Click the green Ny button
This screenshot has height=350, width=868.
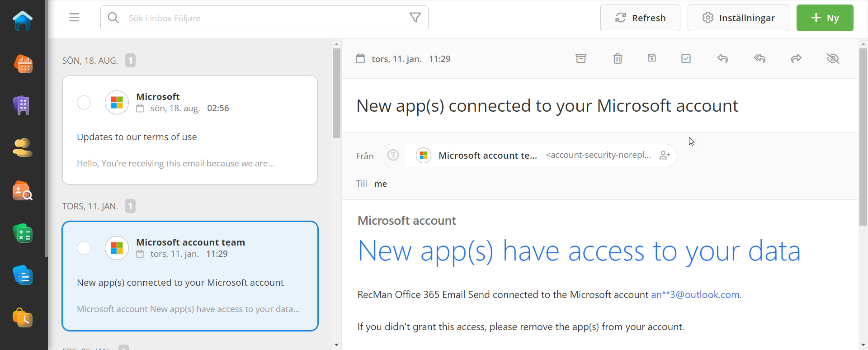tap(825, 18)
